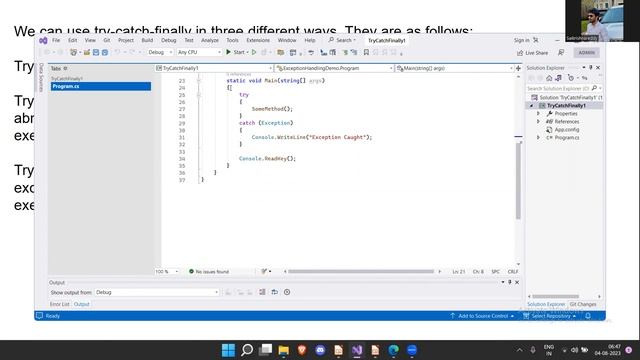
Task: Open the Project menu
Action: point(126,40)
